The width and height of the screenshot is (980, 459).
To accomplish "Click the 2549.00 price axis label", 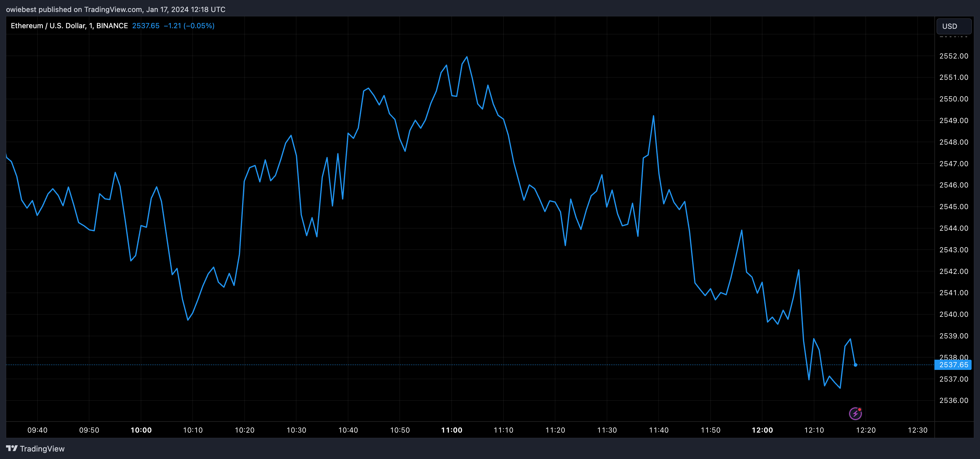I will pos(954,121).
